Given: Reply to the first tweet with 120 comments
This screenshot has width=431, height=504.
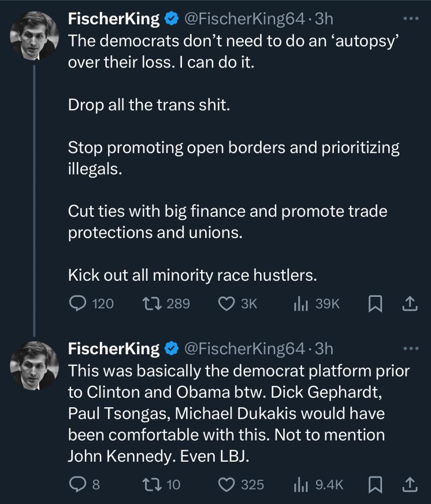Looking at the screenshot, I should click(x=91, y=304).
